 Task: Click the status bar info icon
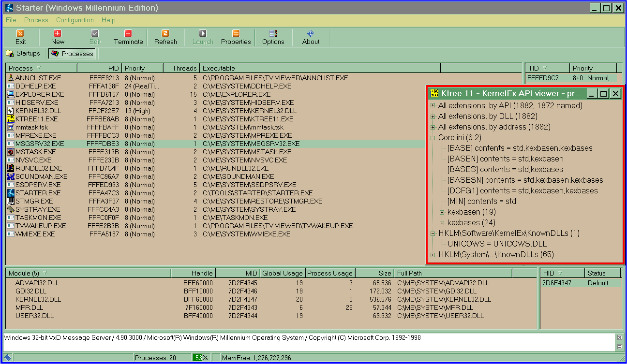(7, 358)
